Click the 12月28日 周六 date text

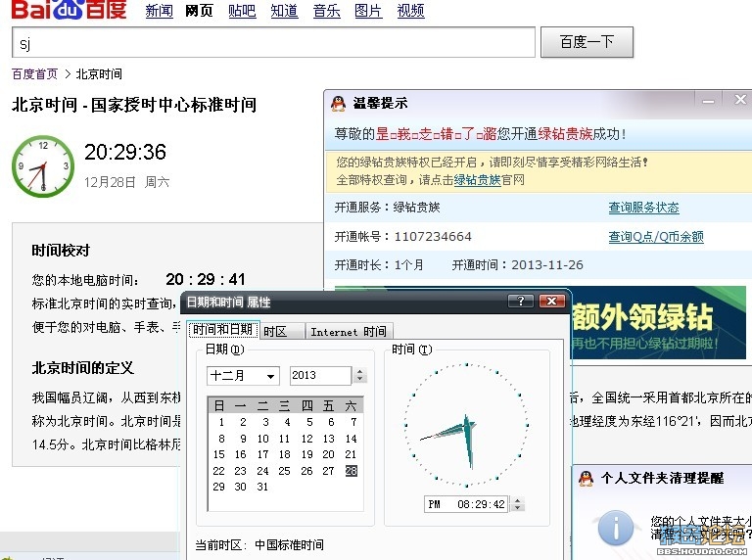[126, 182]
